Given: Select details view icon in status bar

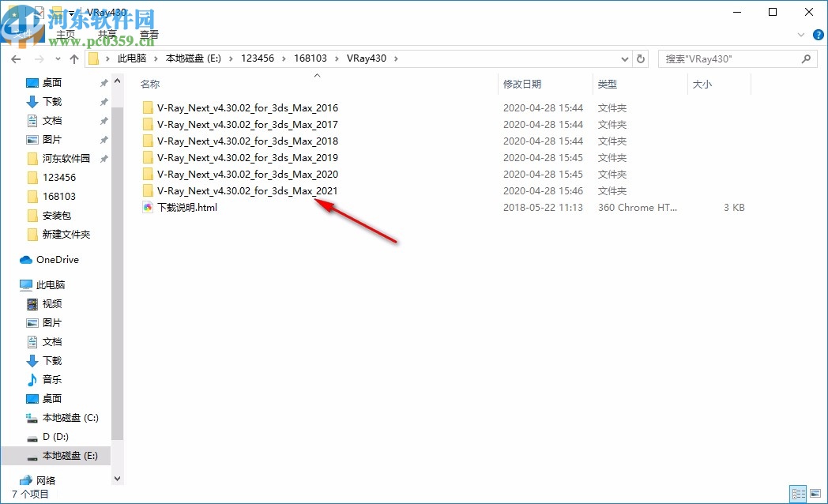Looking at the screenshot, I should click(798, 493).
